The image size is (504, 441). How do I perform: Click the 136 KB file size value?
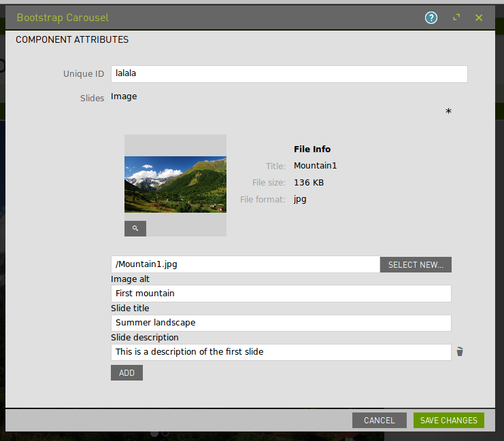[x=309, y=182]
